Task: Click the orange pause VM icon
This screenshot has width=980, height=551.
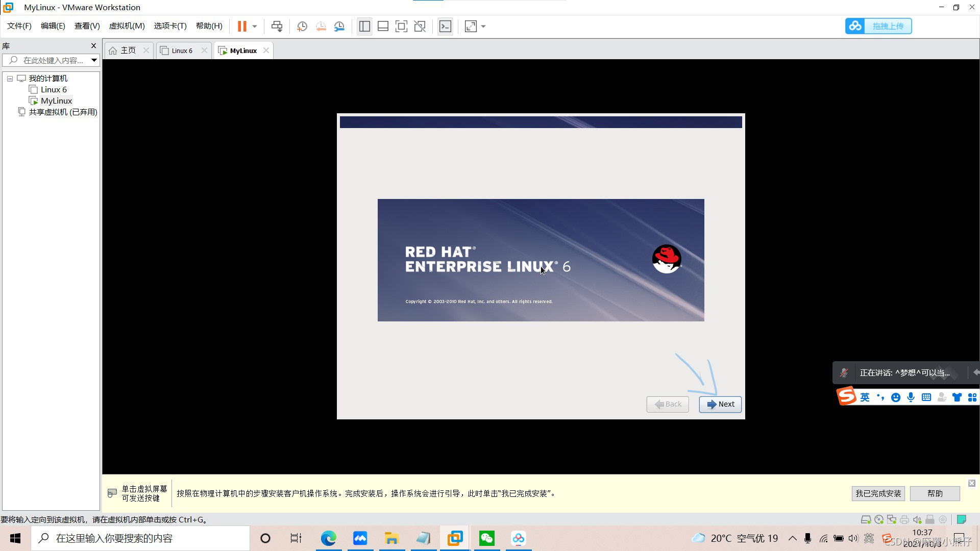Action: coord(242,26)
